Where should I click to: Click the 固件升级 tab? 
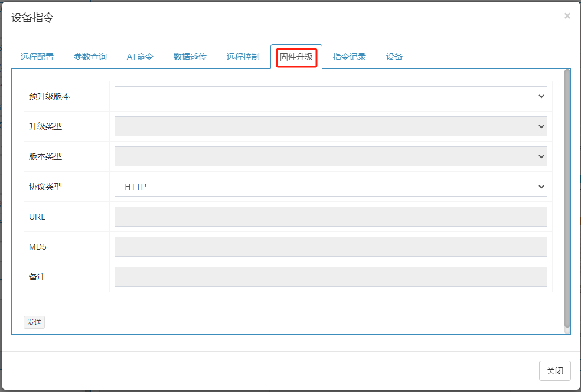click(296, 57)
